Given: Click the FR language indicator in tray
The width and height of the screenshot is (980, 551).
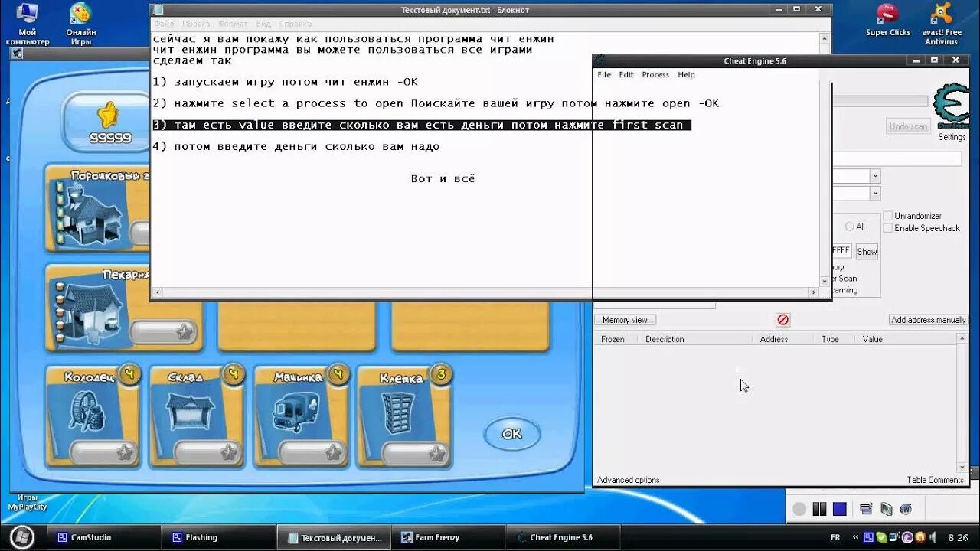Looking at the screenshot, I should [x=835, y=537].
